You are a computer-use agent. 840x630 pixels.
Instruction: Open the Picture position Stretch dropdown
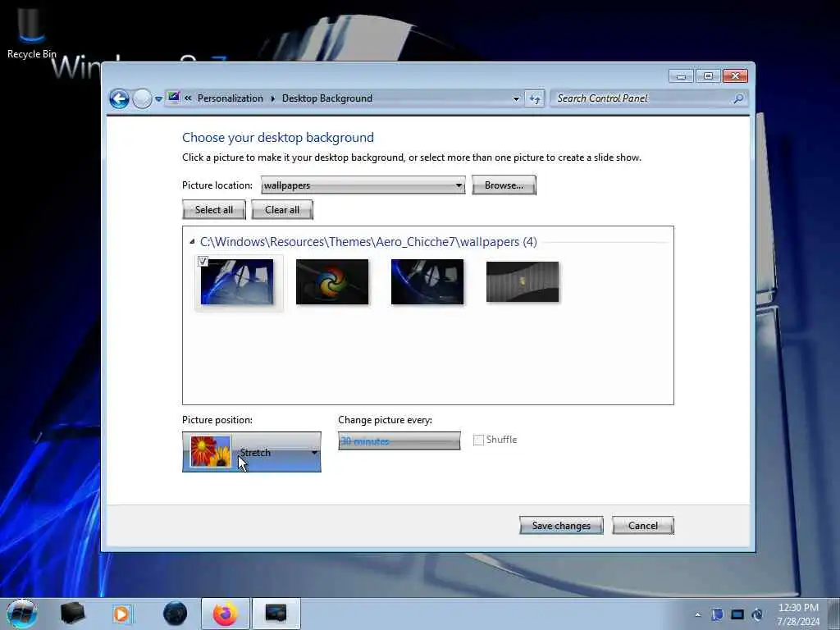(252, 452)
